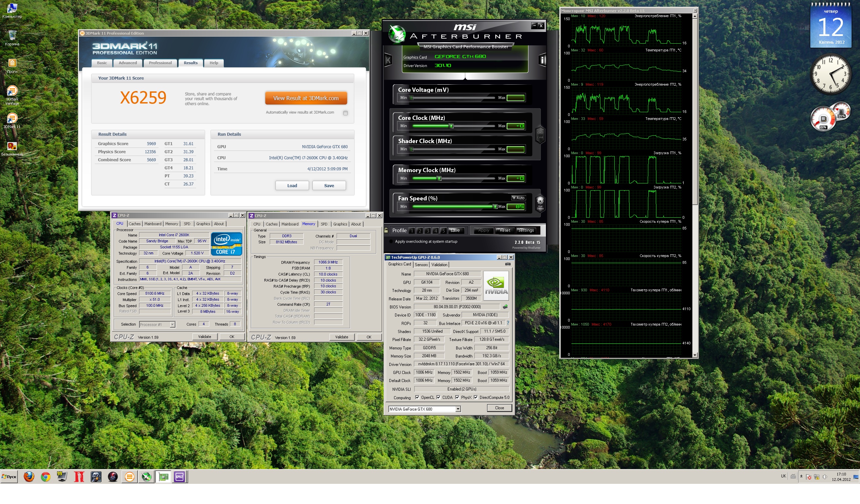The width and height of the screenshot is (860, 504).
Task: Enable Apply overclocking at system startup
Action: pos(391,242)
